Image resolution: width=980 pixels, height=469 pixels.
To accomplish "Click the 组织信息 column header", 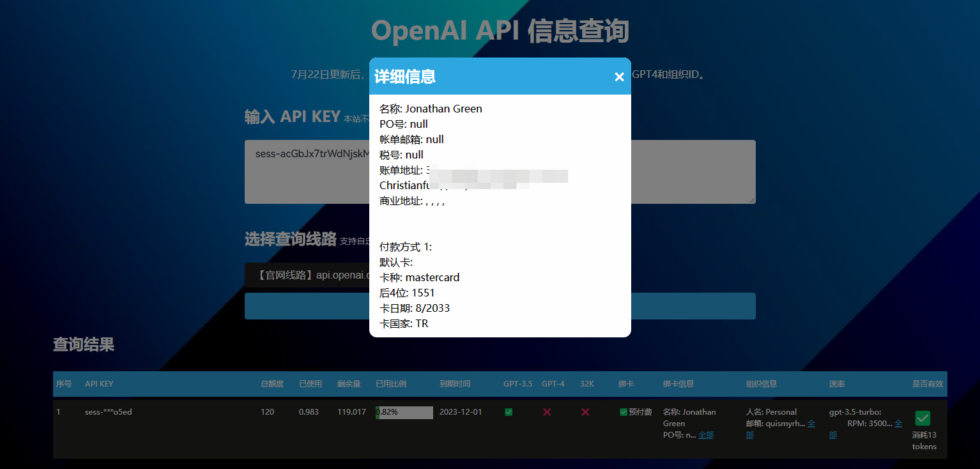I will point(762,384).
